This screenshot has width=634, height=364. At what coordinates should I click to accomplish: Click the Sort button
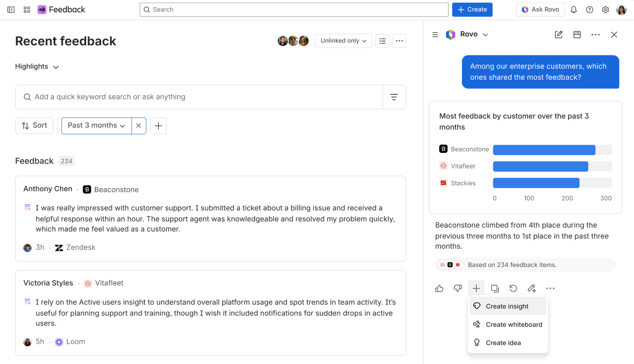[34, 125]
